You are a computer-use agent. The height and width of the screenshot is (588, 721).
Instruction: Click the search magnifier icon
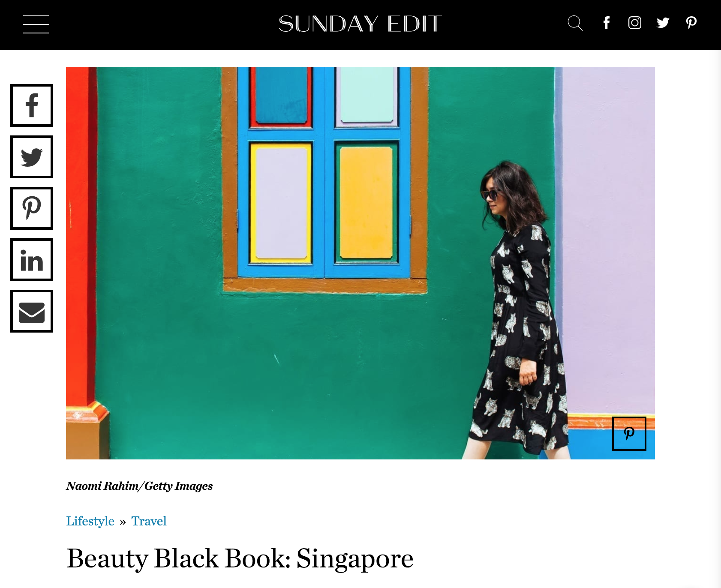(575, 23)
